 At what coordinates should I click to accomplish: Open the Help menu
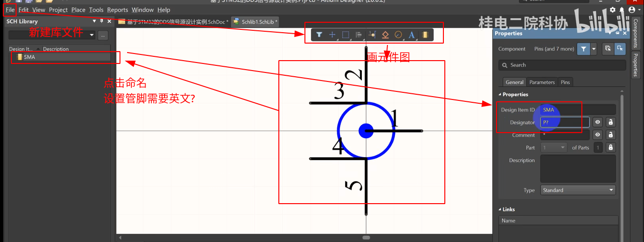tap(164, 9)
